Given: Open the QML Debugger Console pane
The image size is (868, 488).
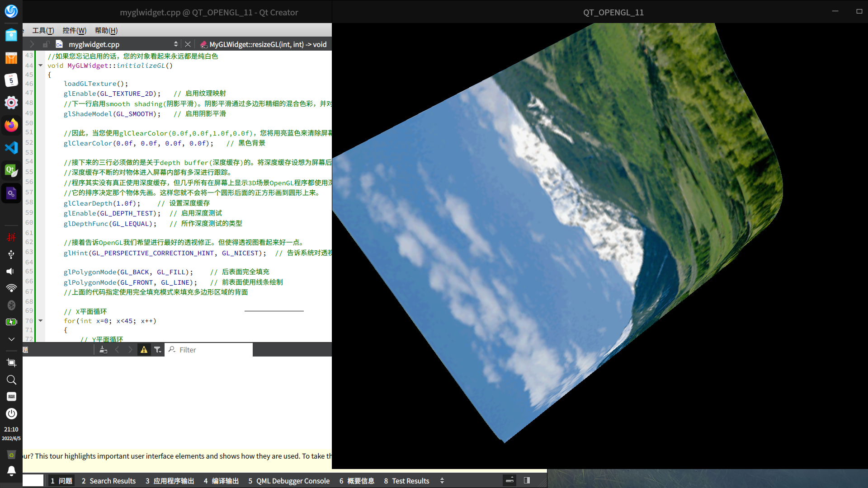Looking at the screenshot, I should 289,481.
